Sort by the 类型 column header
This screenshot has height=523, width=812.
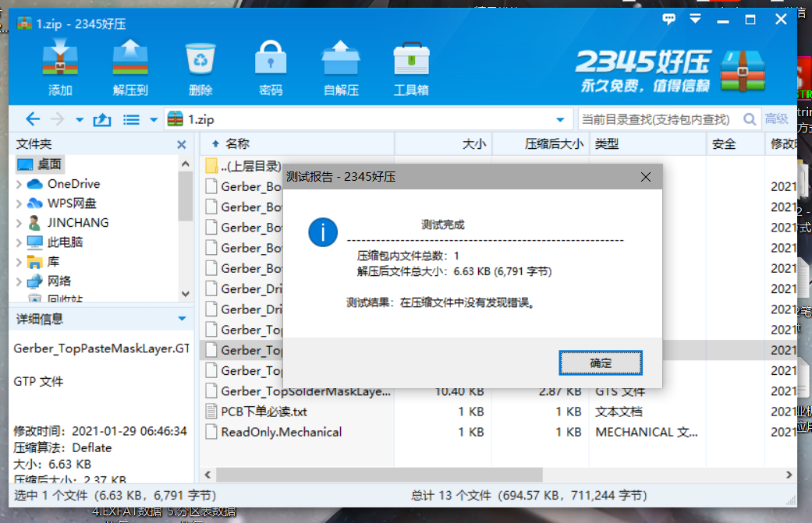click(648, 144)
